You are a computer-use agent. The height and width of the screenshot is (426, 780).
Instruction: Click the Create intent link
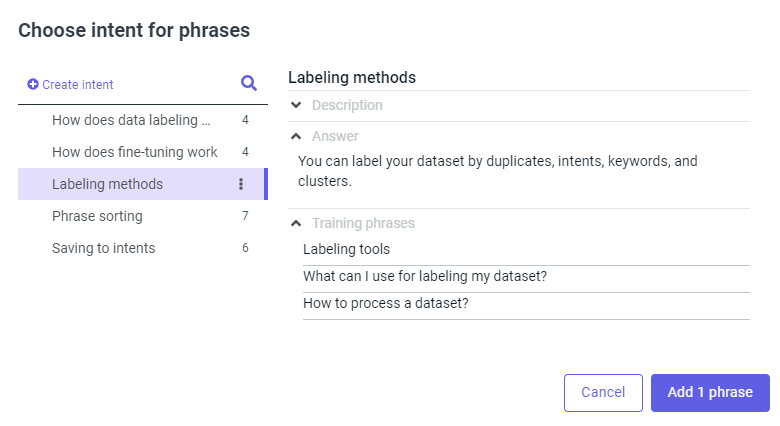[x=77, y=85]
